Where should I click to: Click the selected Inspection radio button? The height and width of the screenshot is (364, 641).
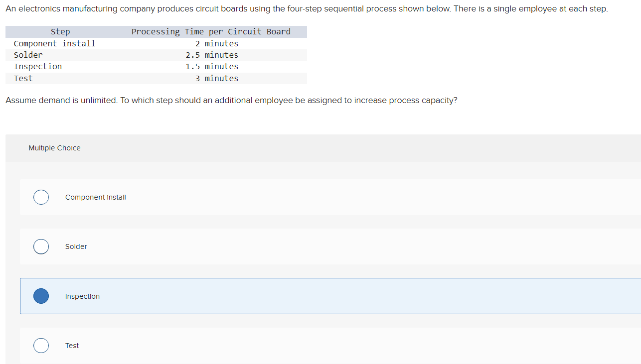[x=41, y=296]
